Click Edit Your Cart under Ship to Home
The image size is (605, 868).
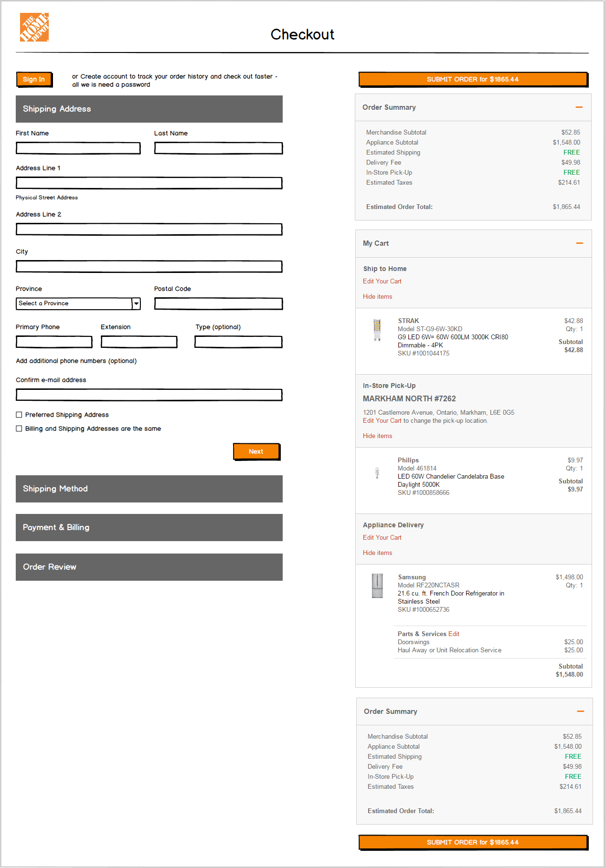point(382,281)
